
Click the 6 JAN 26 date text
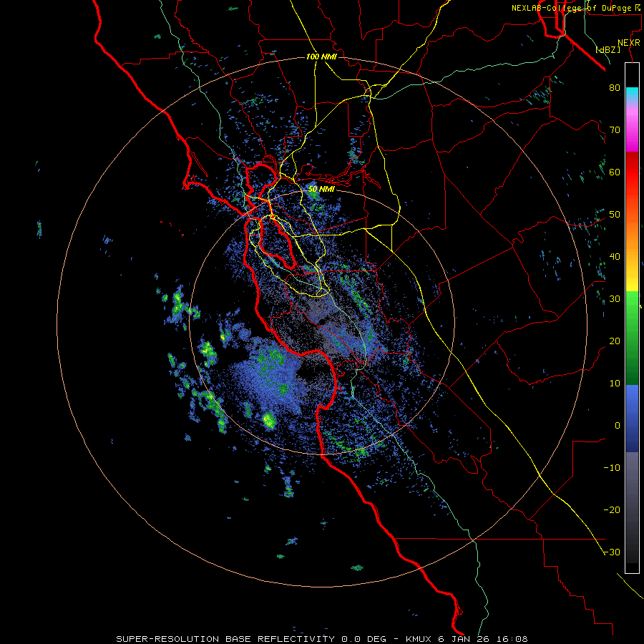coord(465,639)
